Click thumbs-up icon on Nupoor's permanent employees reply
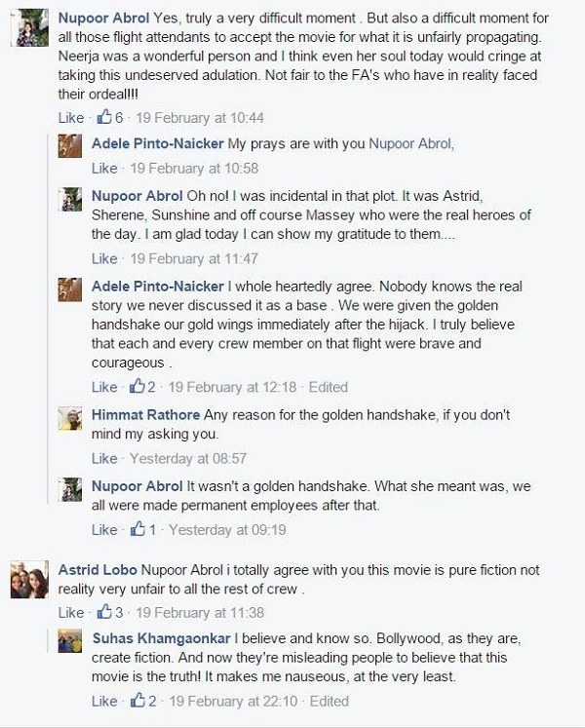 coord(136,530)
